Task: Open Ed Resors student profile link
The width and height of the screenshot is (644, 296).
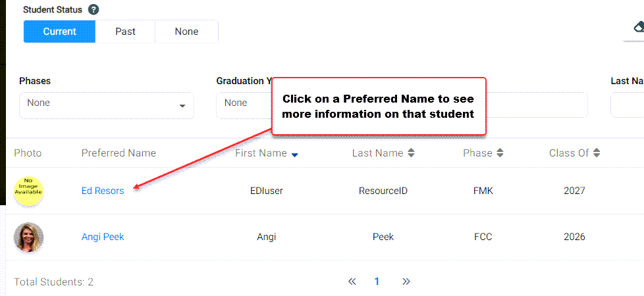Action: 103,191
